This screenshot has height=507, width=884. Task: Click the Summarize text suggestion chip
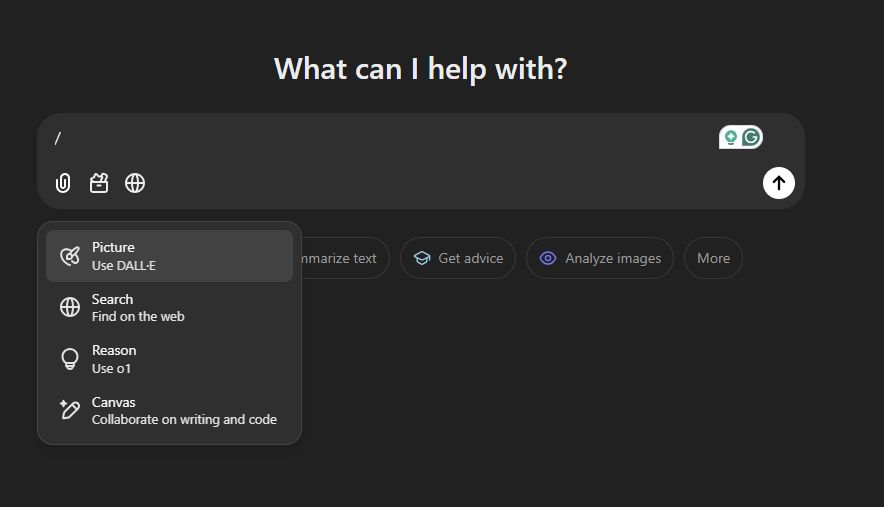pos(345,258)
